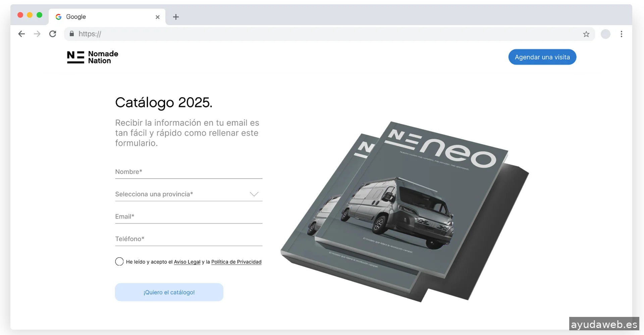Click the browser forward arrow
The width and height of the screenshot is (644, 335).
tap(37, 34)
